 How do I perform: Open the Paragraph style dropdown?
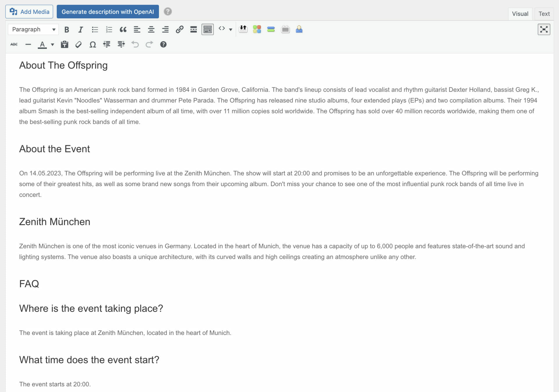click(x=33, y=29)
